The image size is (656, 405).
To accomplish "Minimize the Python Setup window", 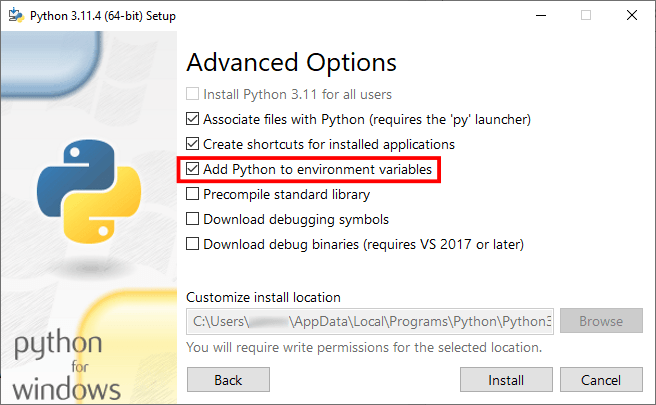I will tap(540, 15).
